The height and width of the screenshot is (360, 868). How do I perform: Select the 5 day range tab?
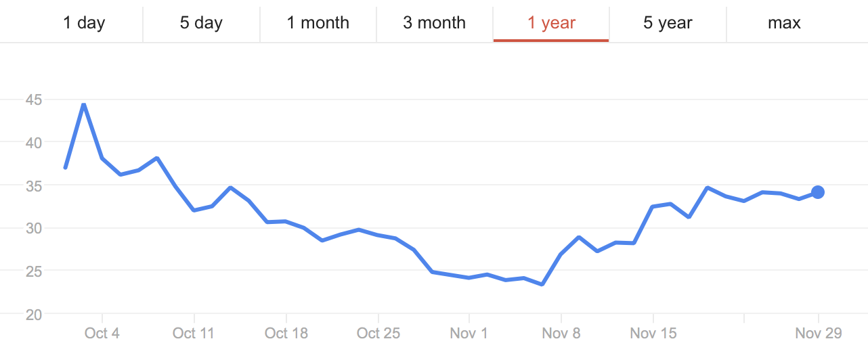(201, 23)
